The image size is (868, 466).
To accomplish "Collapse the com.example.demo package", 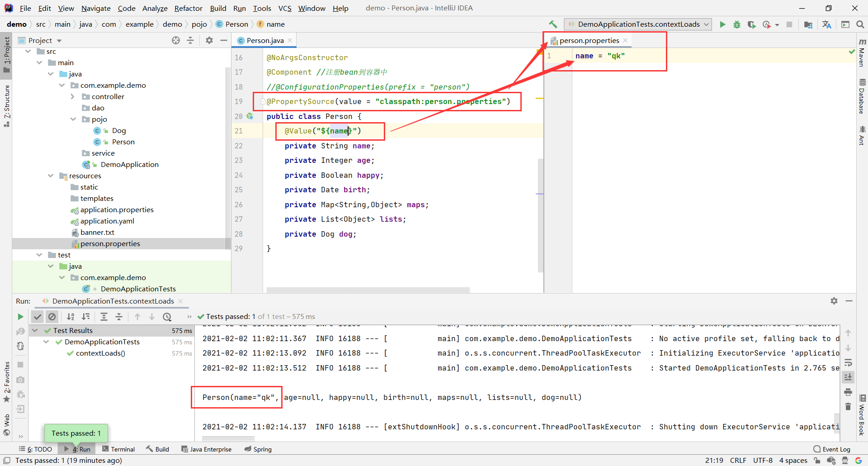I will pyautogui.click(x=62, y=85).
